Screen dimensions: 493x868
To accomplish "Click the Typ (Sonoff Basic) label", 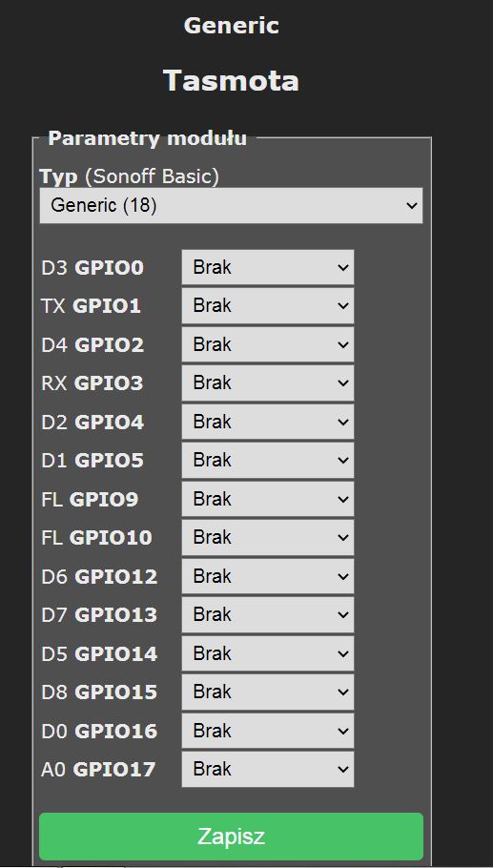I will [x=130, y=176].
